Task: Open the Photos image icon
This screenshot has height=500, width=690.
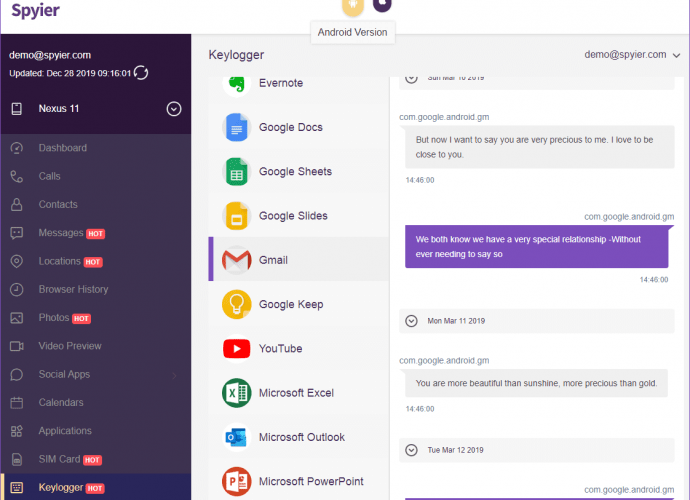Action: (17, 318)
